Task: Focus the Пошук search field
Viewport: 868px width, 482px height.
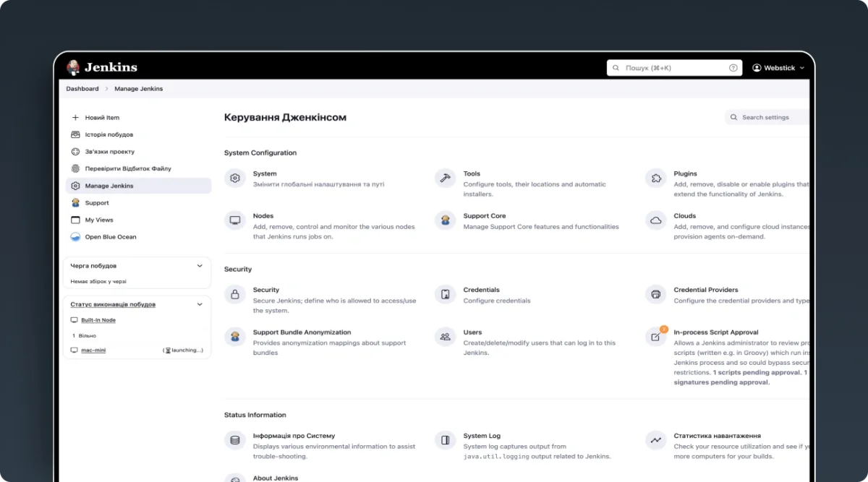Action: click(674, 68)
